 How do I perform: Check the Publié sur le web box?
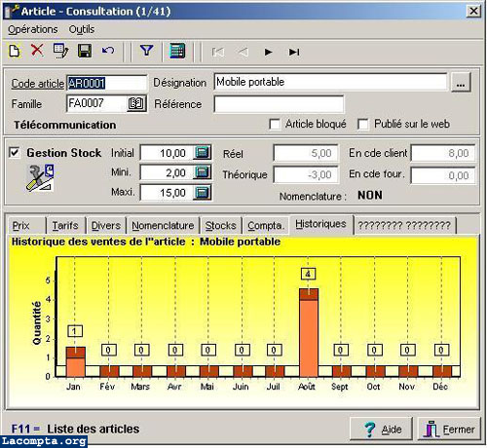[x=363, y=125]
